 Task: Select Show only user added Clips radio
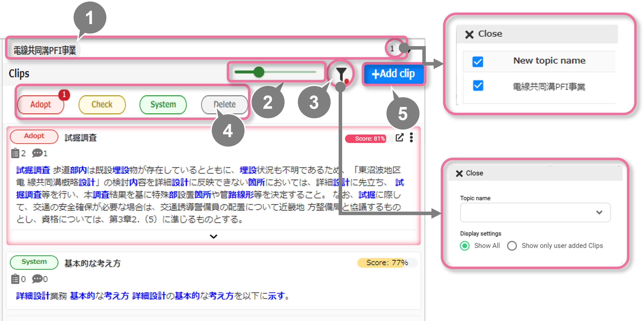(512, 246)
